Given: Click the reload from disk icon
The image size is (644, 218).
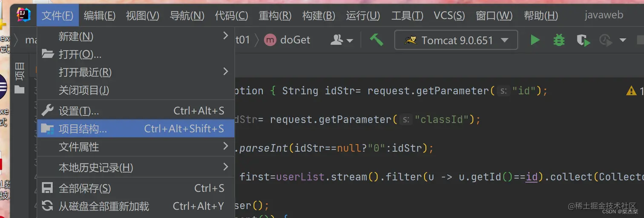Looking at the screenshot, I should pyautogui.click(x=47, y=206).
